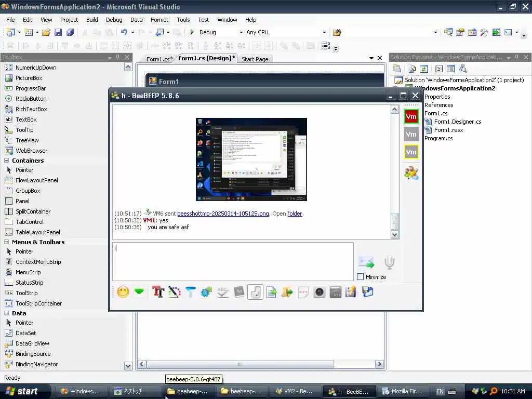This screenshot has width=532, height=399.
Task: Click the horizontal scrollbar thumb in designer
Action: click(240, 364)
